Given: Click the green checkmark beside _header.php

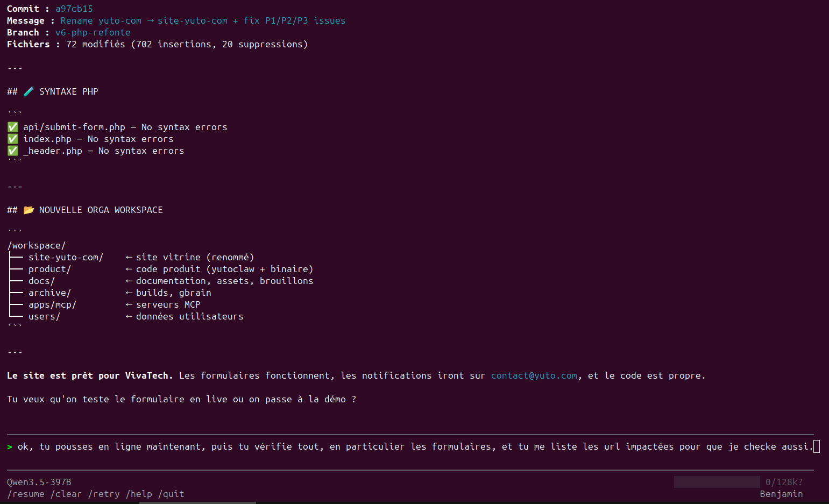Looking at the screenshot, I should (x=12, y=151).
